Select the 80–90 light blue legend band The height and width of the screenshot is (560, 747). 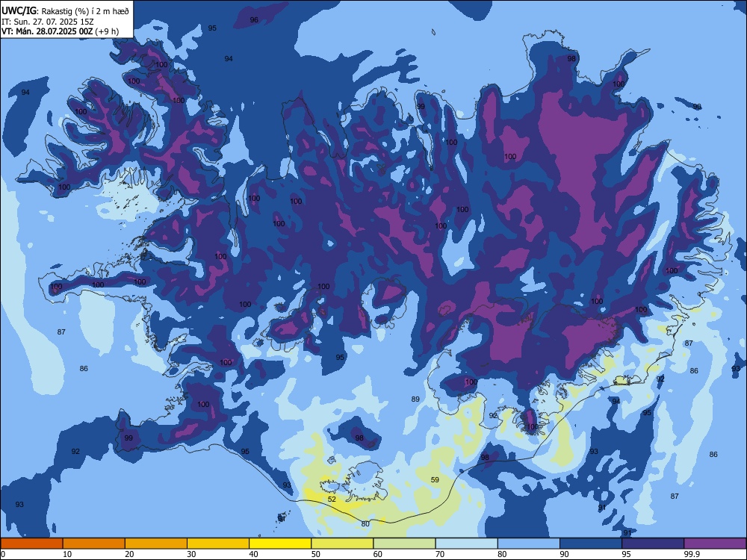tap(529, 544)
